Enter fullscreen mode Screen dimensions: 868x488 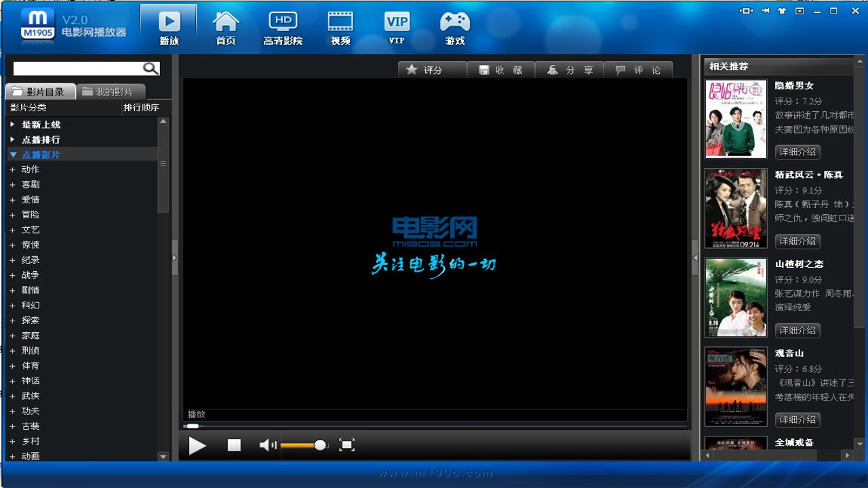click(347, 445)
